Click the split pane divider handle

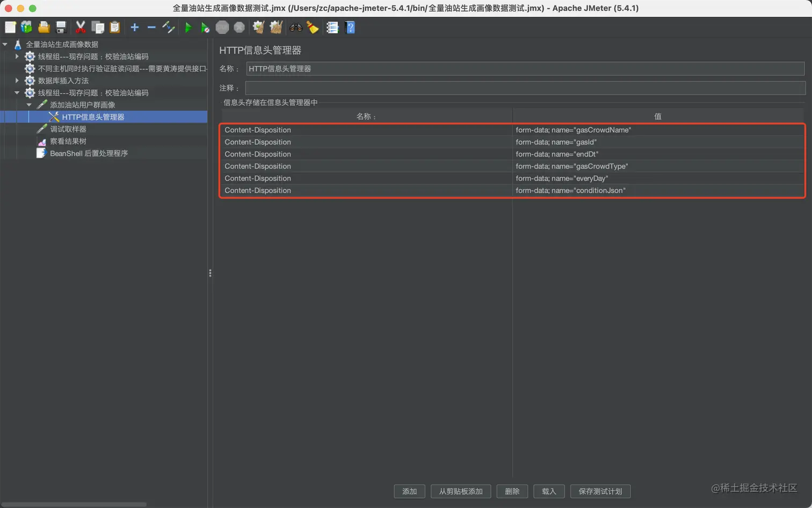pos(210,273)
